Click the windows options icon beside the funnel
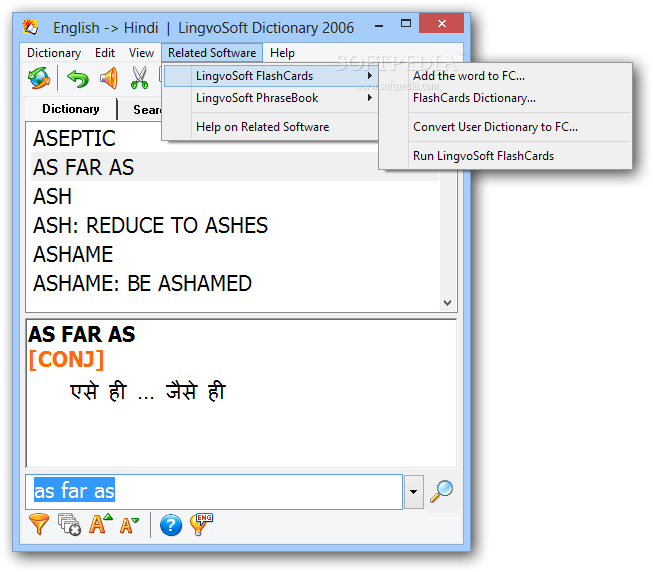The image size is (653, 572). [x=69, y=524]
